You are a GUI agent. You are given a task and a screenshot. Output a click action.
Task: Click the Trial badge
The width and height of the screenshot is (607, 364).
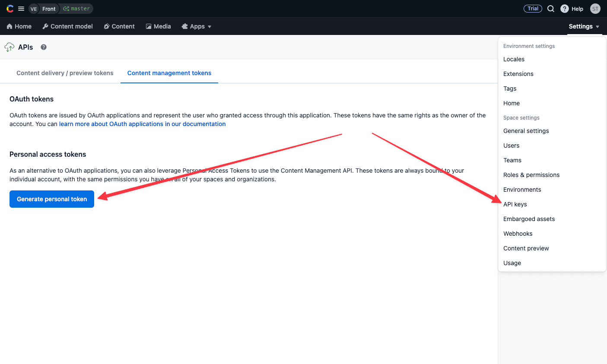(533, 9)
